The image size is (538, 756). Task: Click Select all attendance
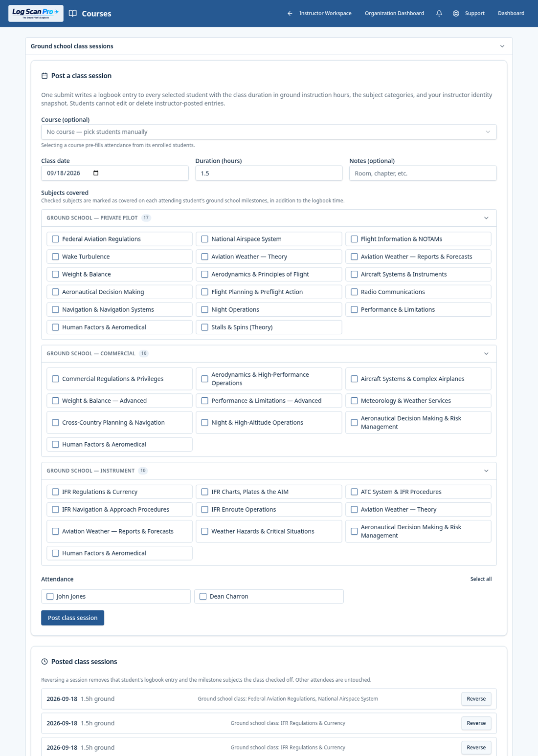[x=481, y=579]
